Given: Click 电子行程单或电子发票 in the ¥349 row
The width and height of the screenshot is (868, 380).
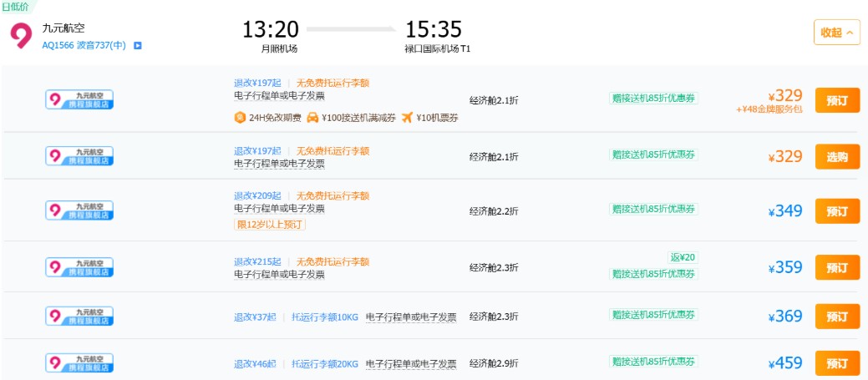Looking at the screenshot, I should click(280, 209).
